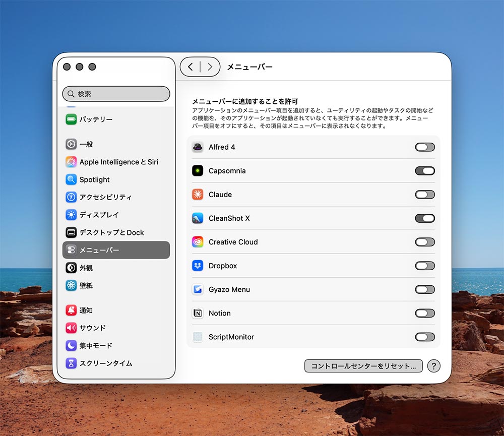Screen dimensions: 504x436
Task: Open help with the question mark button
Action: [433, 366]
